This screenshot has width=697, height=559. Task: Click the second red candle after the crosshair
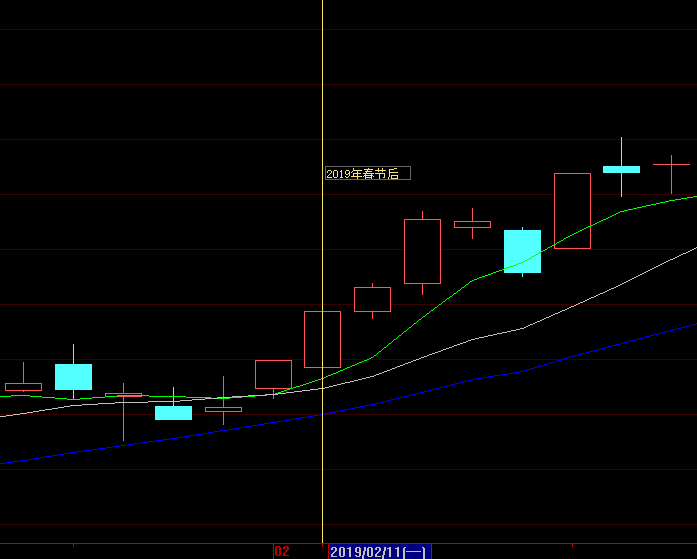422,251
